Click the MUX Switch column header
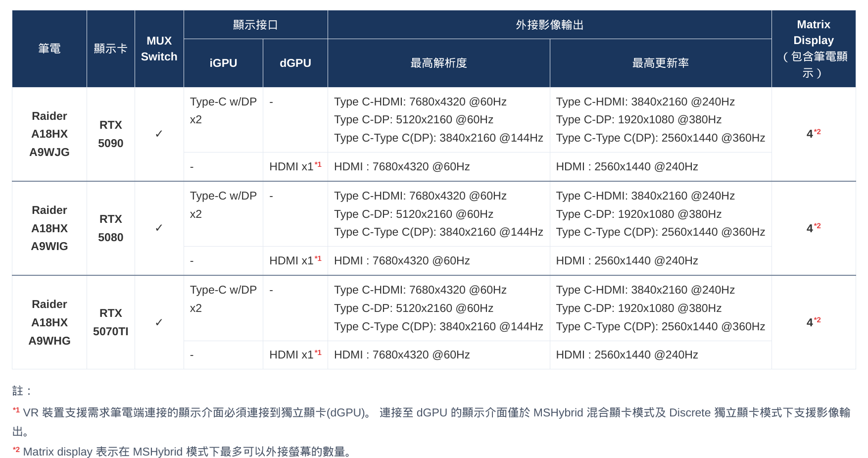The image size is (868, 458). point(159,49)
